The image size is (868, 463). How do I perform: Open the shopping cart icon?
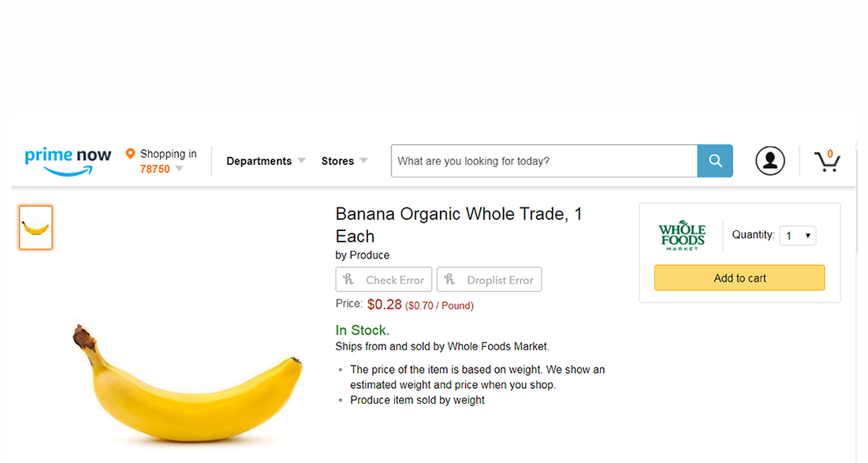828,160
